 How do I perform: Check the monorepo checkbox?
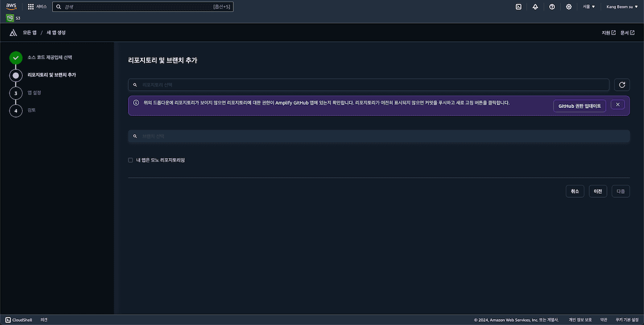click(130, 160)
